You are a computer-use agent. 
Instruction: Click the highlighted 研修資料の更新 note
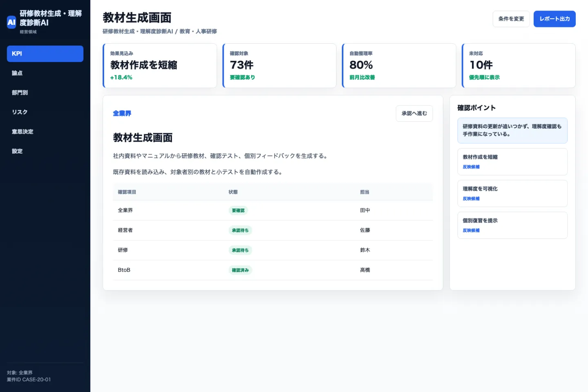[x=512, y=131]
